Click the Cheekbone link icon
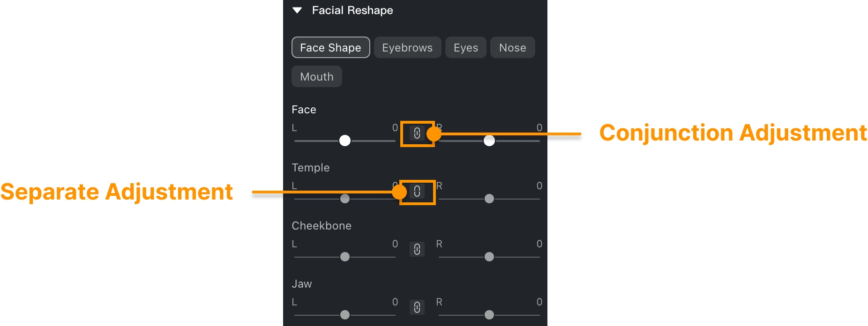This screenshot has width=868, height=326. pyautogui.click(x=417, y=249)
